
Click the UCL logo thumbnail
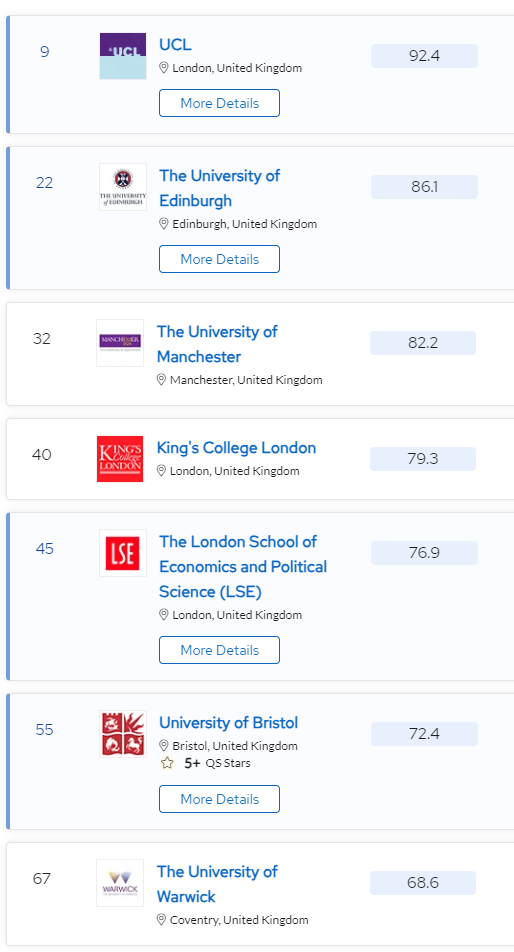click(123, 56)
